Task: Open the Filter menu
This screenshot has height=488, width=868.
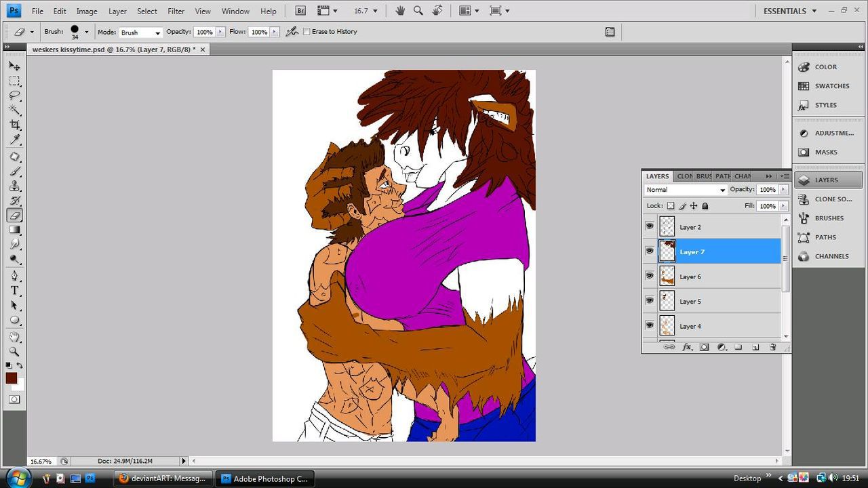Action: click(176, 11)
